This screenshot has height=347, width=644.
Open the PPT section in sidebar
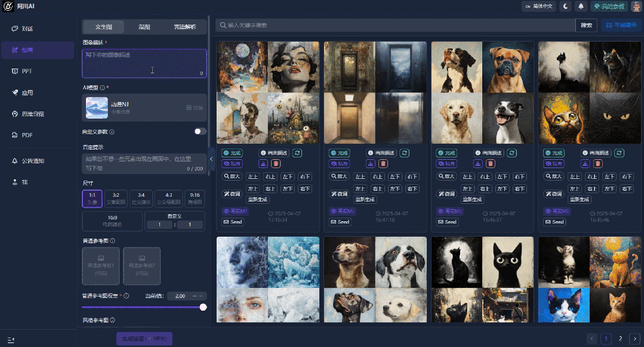point(27,71)
